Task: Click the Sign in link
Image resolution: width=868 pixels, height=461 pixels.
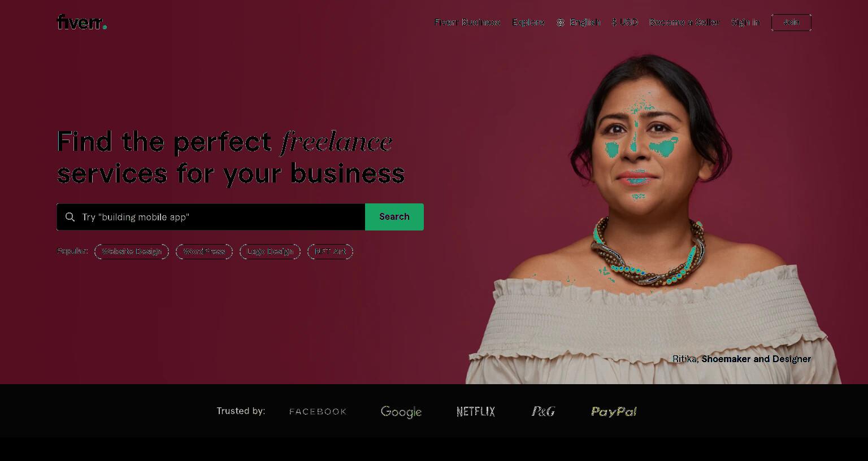Action: coord(745,23)
